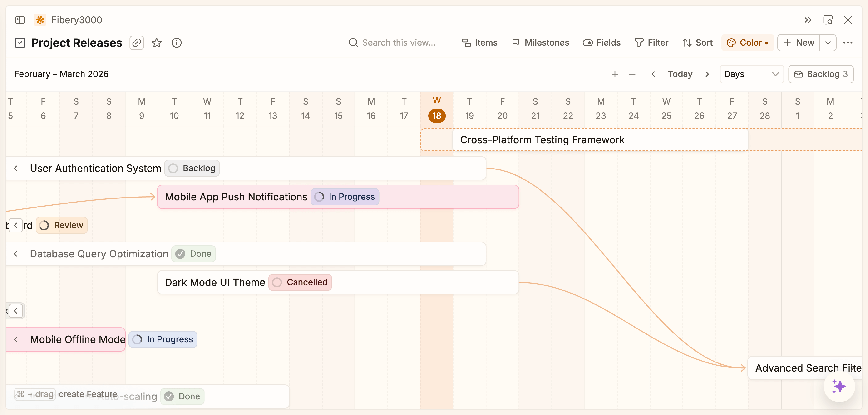Toggle Items display option
The width and height of the screenshot is (868, 415).
tap(479, 43)
